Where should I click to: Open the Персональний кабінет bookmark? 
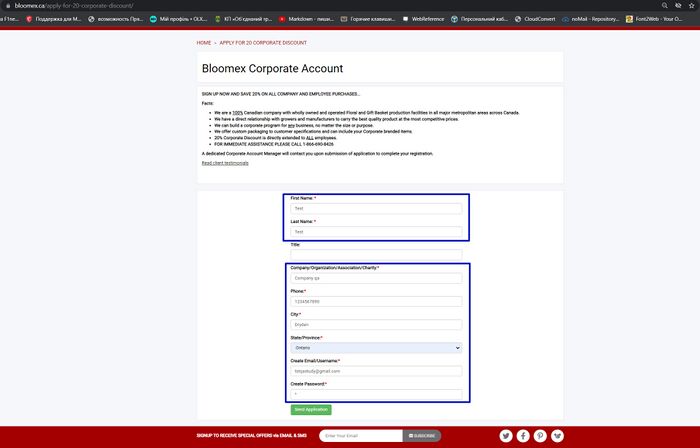479,19
